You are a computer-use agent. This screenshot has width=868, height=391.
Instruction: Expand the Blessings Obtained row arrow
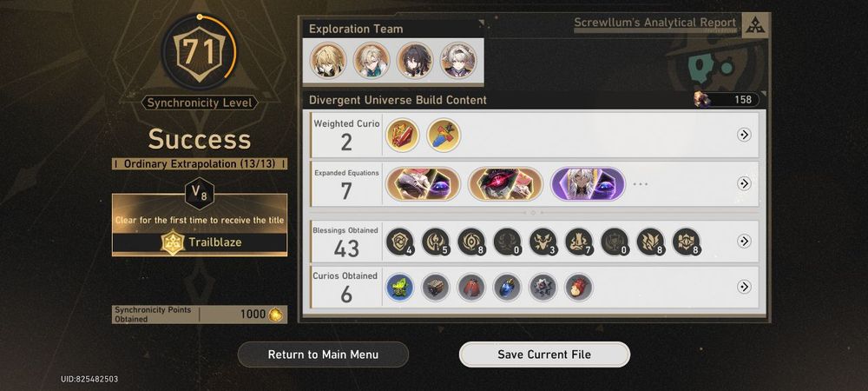pos(744,241)
